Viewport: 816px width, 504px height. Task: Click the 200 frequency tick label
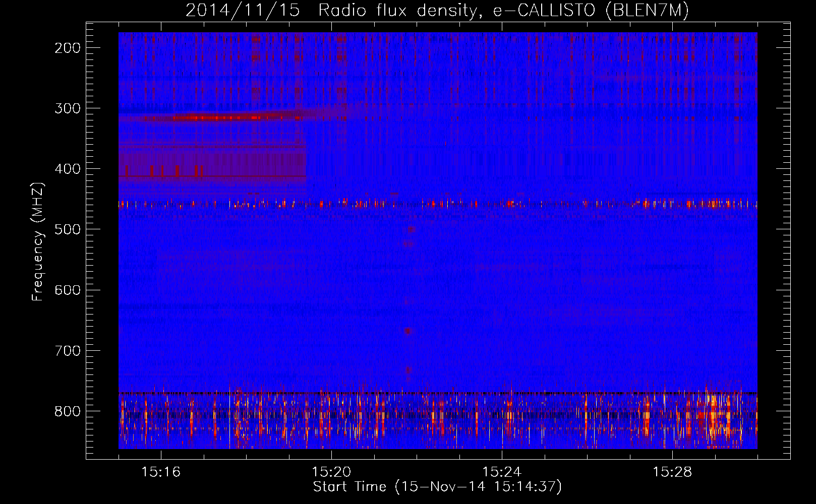click(68, 48)
